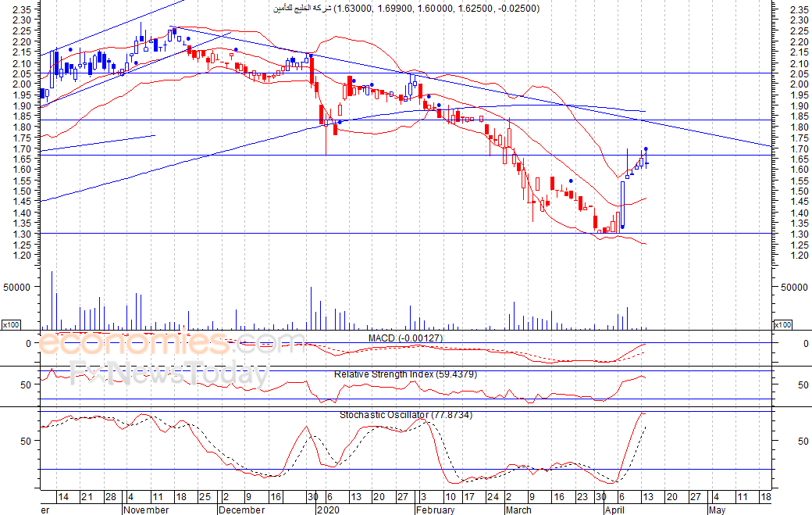Click the 1.30 price label on right axis
The height and width of the screenshot is (515, 812).
(799, 234)
